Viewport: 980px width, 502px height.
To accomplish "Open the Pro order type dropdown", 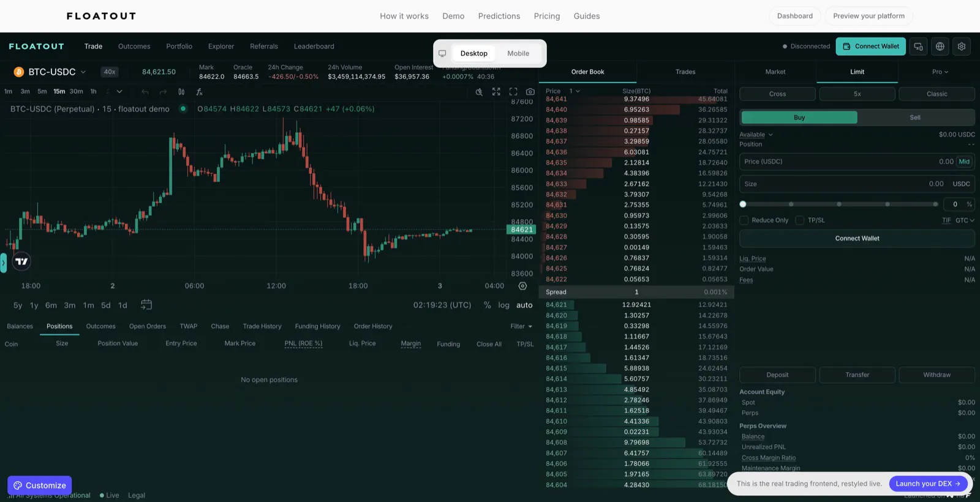I will point(940,72).
